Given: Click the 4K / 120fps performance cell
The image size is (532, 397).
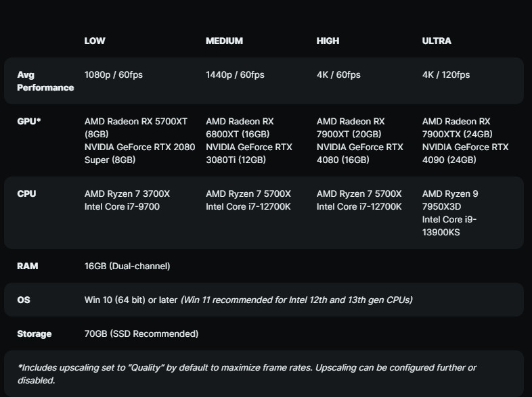Looking at the screenshot, I should pos(445,75).
